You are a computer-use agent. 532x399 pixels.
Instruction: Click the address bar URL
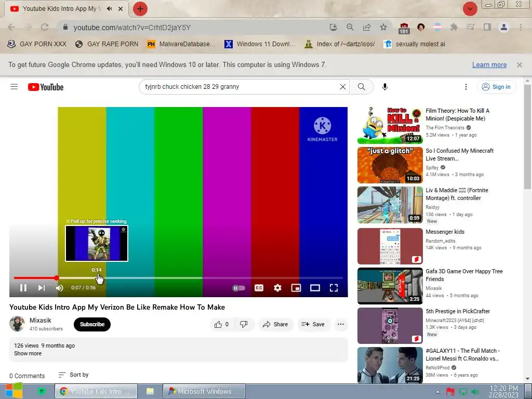[x=132, y=28]
